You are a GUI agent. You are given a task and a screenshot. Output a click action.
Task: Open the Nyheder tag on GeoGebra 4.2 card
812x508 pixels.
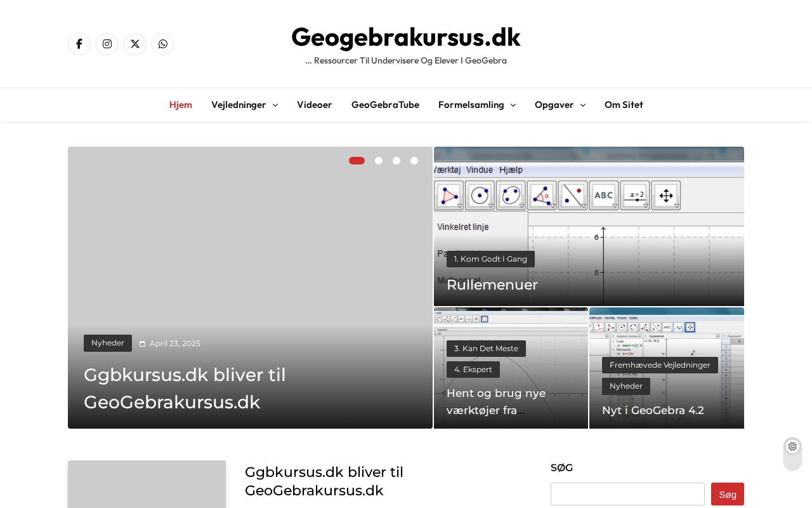626,386
